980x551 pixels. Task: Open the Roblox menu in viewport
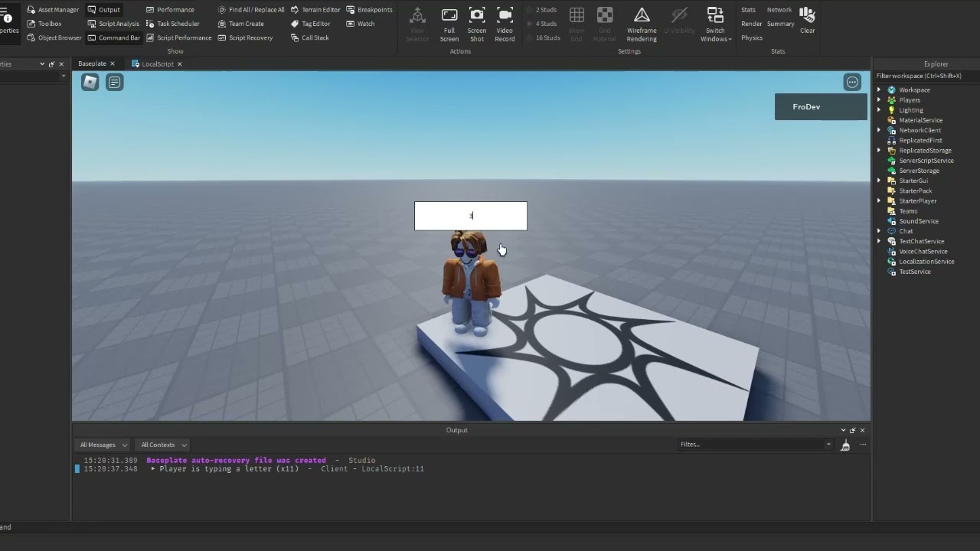click(x=90, y=82)
